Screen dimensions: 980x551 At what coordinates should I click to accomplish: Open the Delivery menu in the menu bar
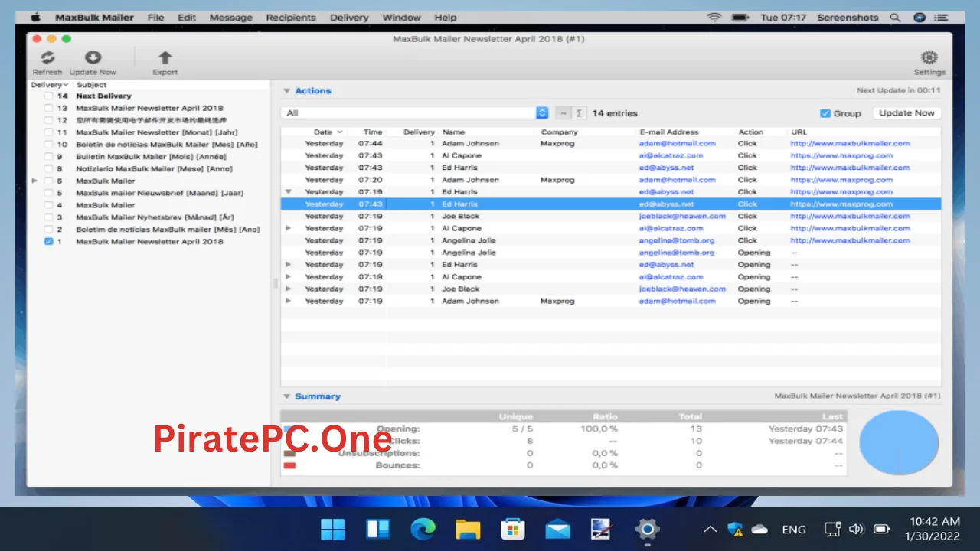pyautogui.click(x=349, y=18)
